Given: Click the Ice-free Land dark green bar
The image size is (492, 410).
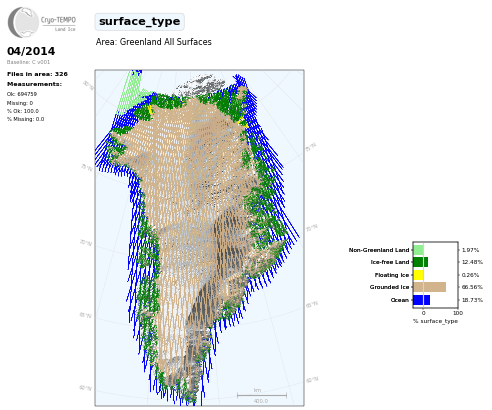Looking at the screenshot, I should click(421, 262).
